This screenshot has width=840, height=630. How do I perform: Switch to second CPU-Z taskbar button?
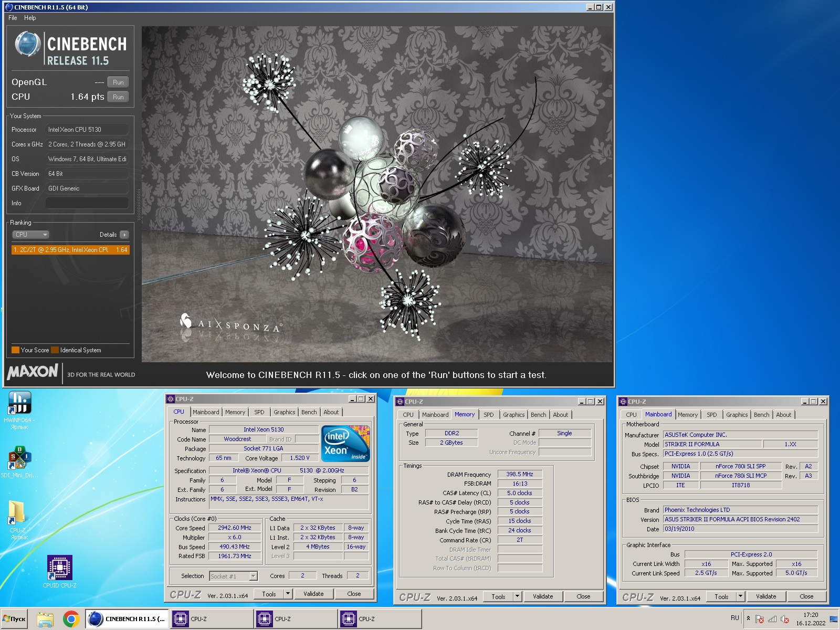pyautogui.click(x=296, y=619)
